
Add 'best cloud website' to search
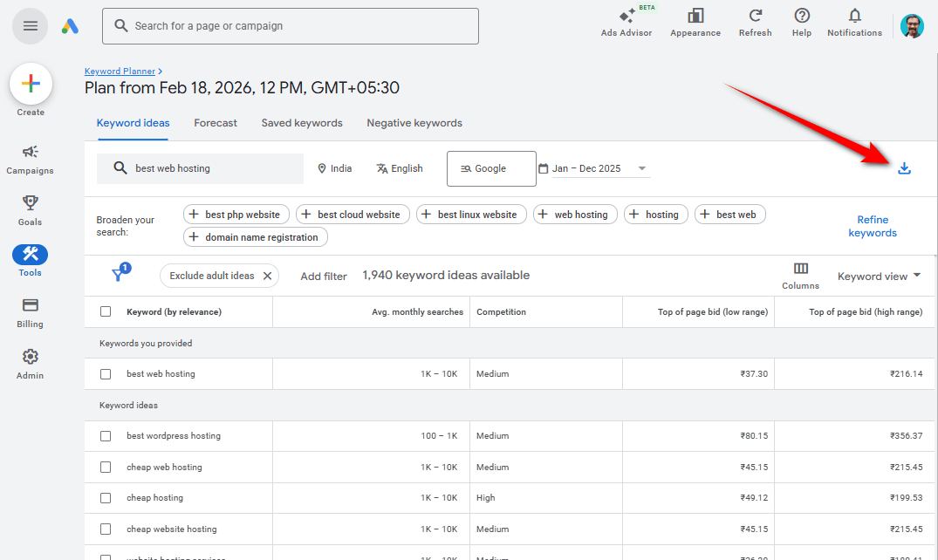click(x=353, y=215)
